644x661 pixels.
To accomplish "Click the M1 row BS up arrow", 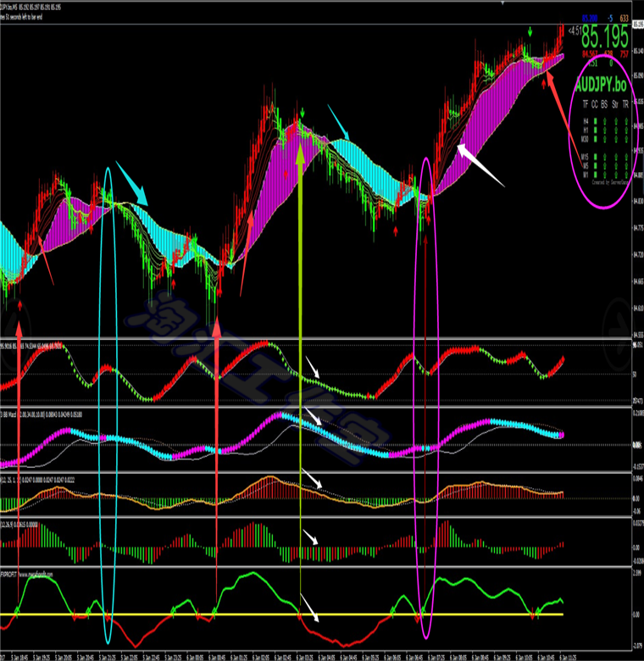I will pyautogui.click(x=605, y=175).
